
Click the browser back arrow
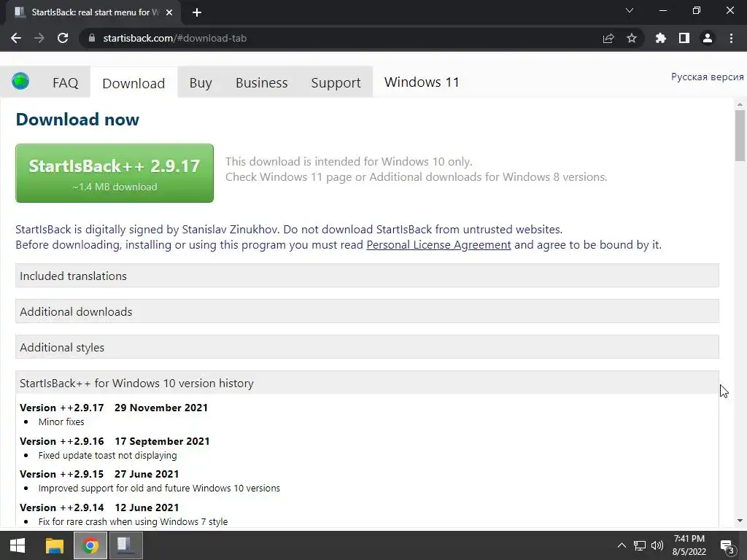tap(16, 38)
